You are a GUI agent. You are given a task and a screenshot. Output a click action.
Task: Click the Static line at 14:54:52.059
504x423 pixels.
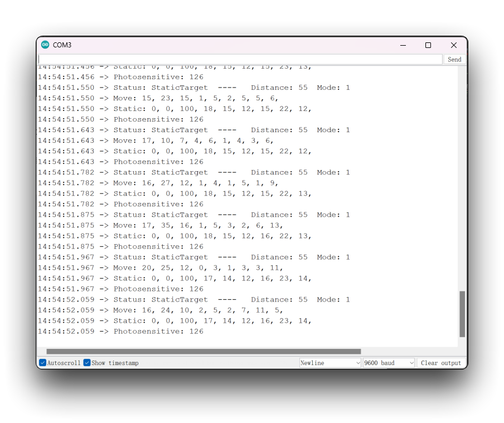coord(175,321)
